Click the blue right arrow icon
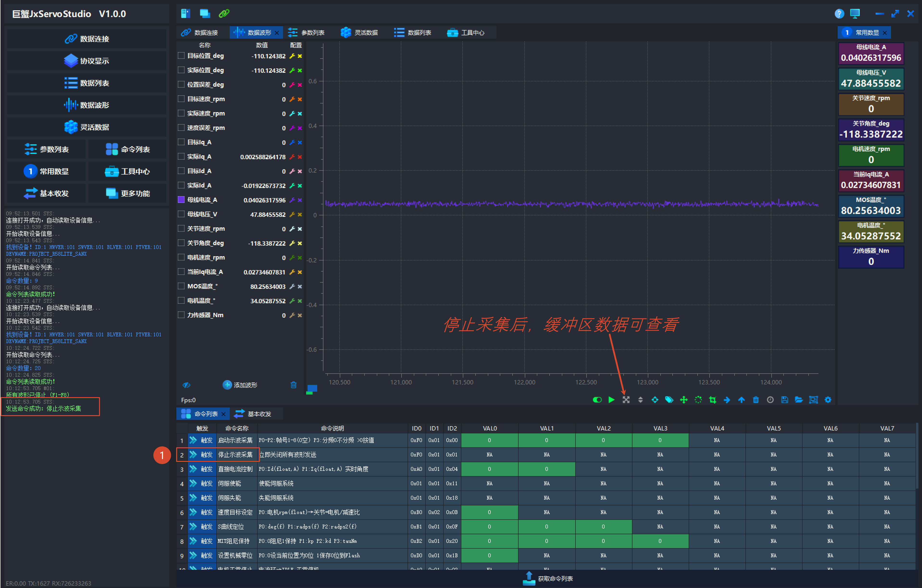Viewport: 922px width, 588px height. coord(727,400)
